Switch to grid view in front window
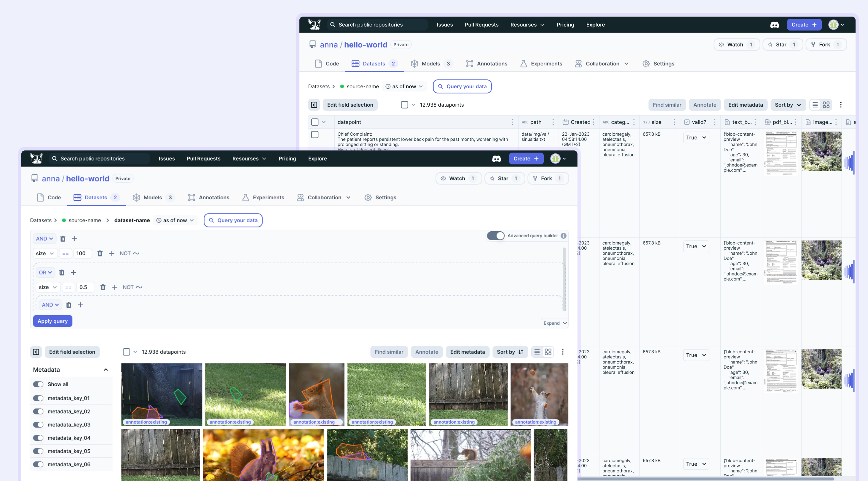The width and height of the screenshot is (868, 481). [548, 352]
